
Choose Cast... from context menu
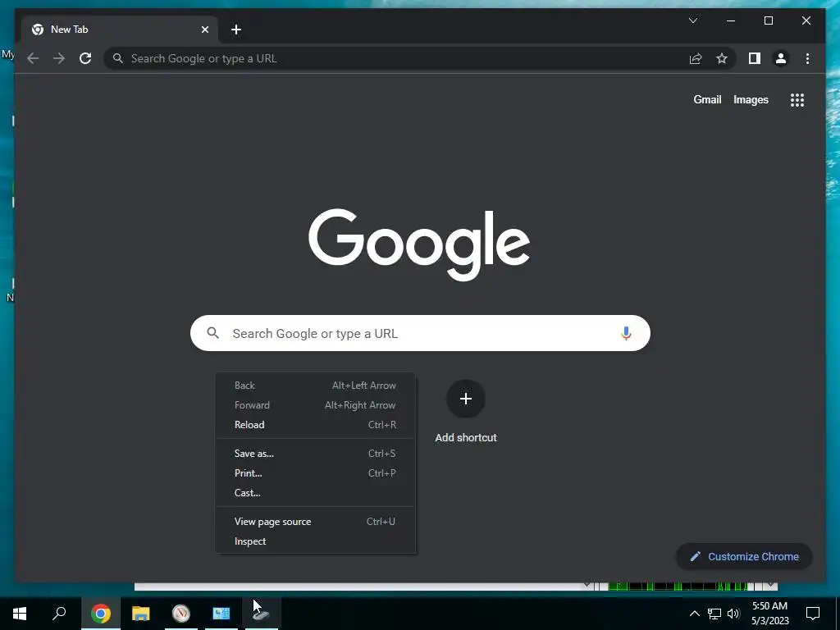(x=315, y=493)
